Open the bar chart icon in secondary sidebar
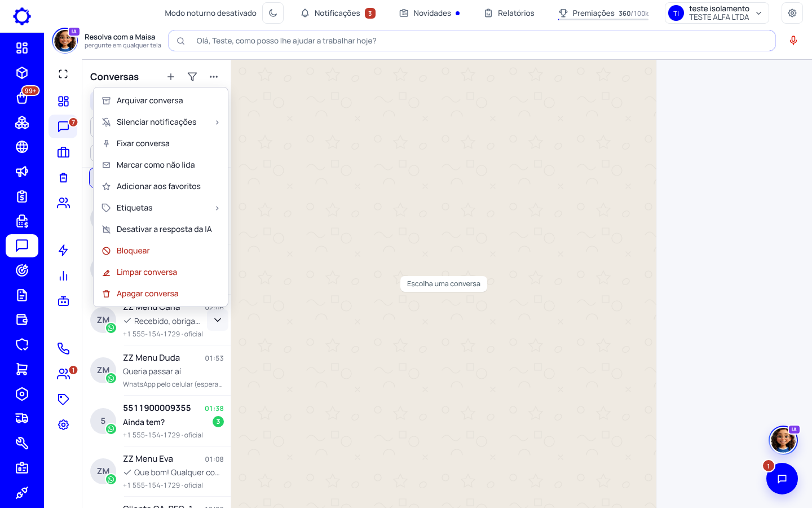The image size is (812, 508). point(63,276)
